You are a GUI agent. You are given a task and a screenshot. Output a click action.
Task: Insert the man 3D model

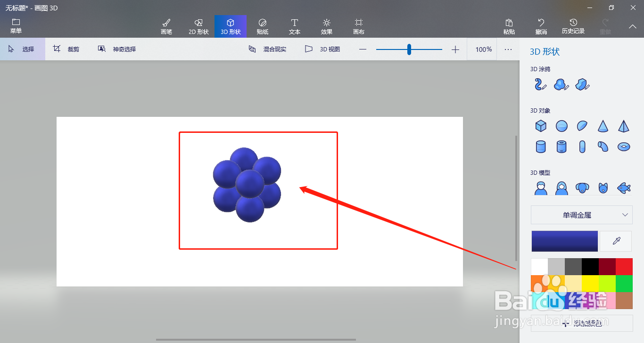[x=541, y=188]
